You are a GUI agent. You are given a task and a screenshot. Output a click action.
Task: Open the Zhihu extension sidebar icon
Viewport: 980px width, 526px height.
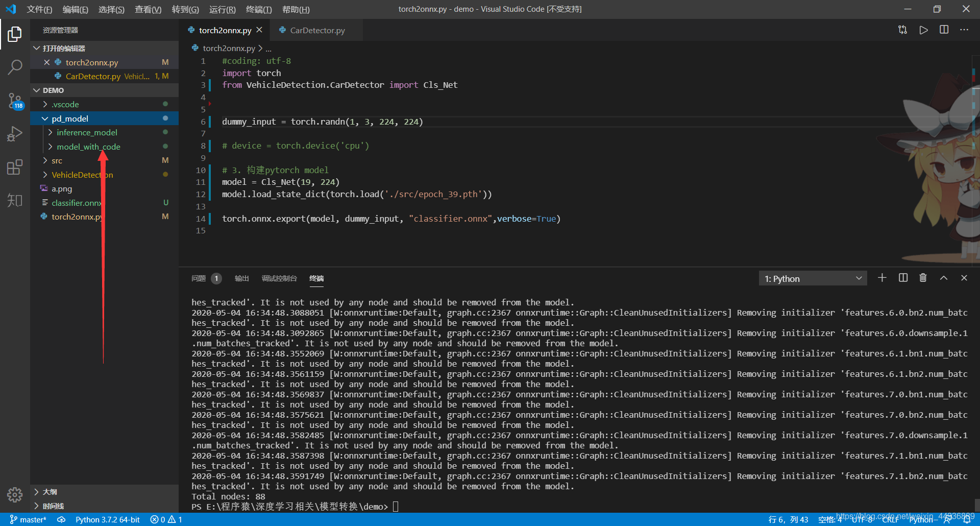point(15,200)
